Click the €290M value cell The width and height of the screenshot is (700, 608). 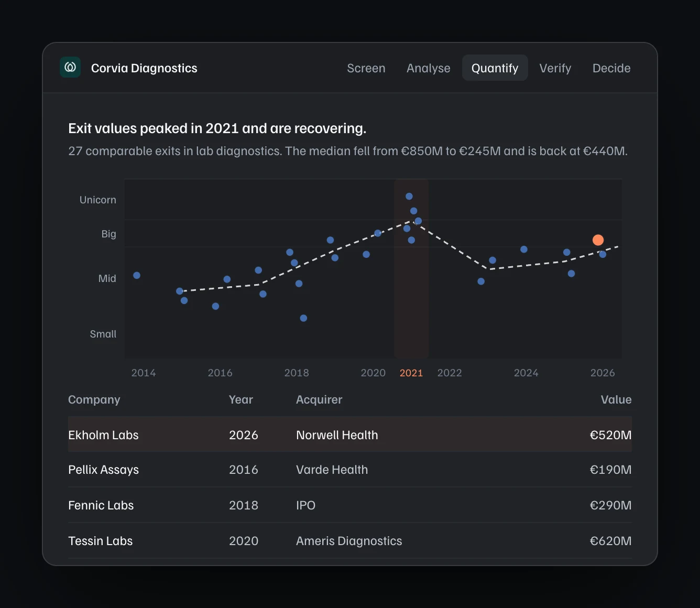point(611,505)
